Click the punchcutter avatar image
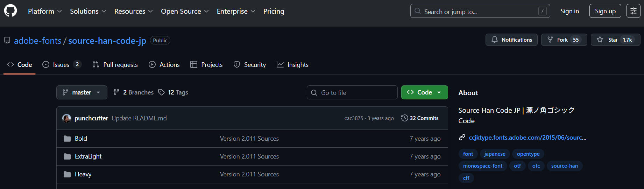Image resolution: width=644 pixels, height=189 pixels. pyautogui.click(x=66, y=118)
